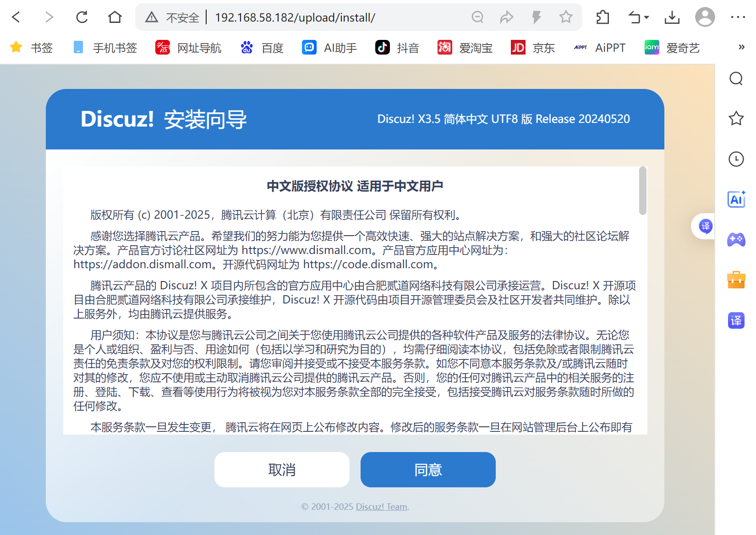Expand more bookmarks with the chevron
756x535 pixels.
tap(741, 47)
